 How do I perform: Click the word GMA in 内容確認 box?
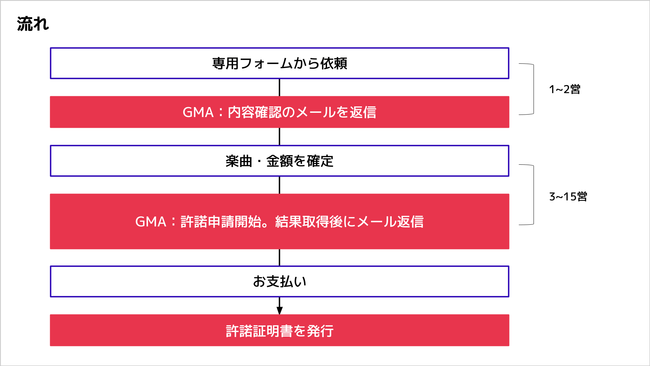click(x=198, y=112)
